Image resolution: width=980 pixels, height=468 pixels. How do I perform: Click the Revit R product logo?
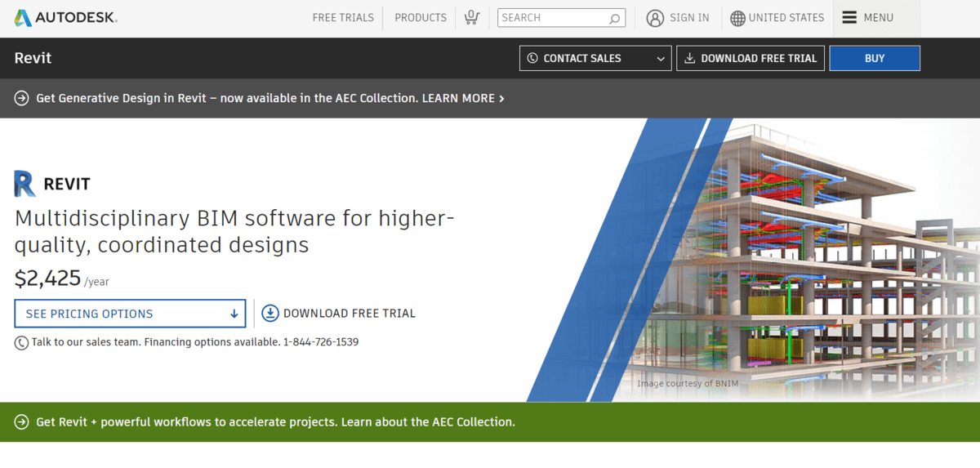coord(24,184)
